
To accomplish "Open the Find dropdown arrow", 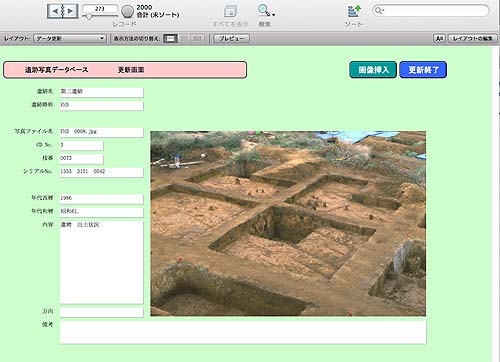I will (x=274, y=15).
